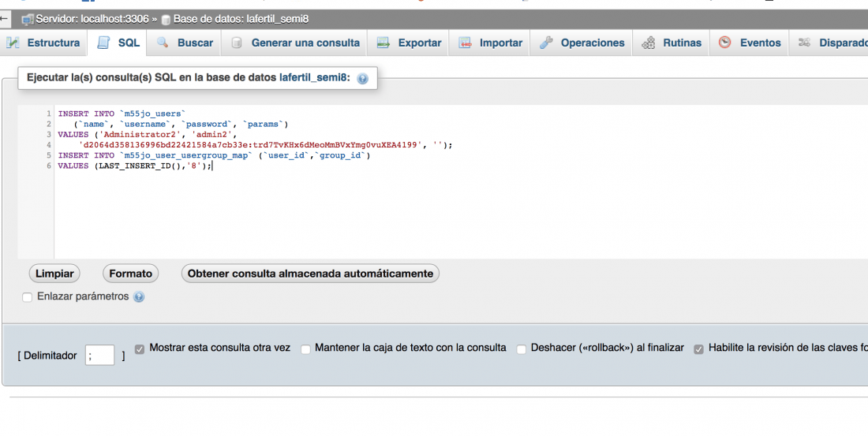Click the Estructura table icon
This screenshot has height=436, width=868.
point(13,43)
